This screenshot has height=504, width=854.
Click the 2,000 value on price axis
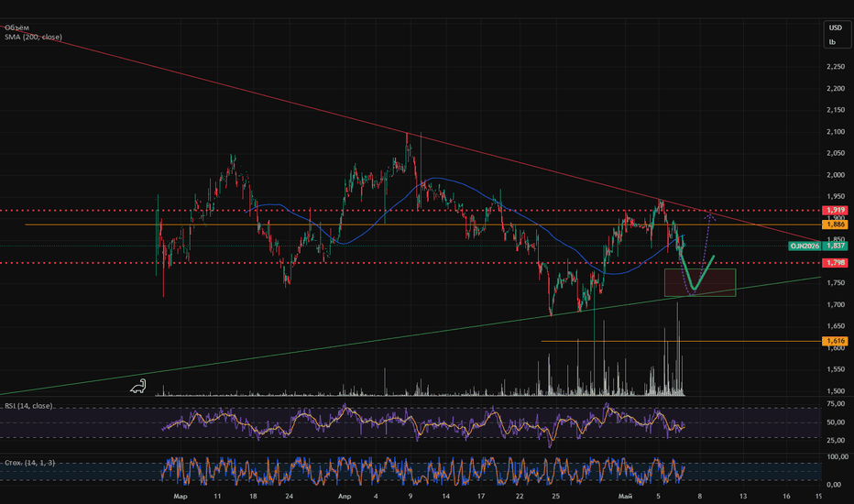click(x=836, y=175)
